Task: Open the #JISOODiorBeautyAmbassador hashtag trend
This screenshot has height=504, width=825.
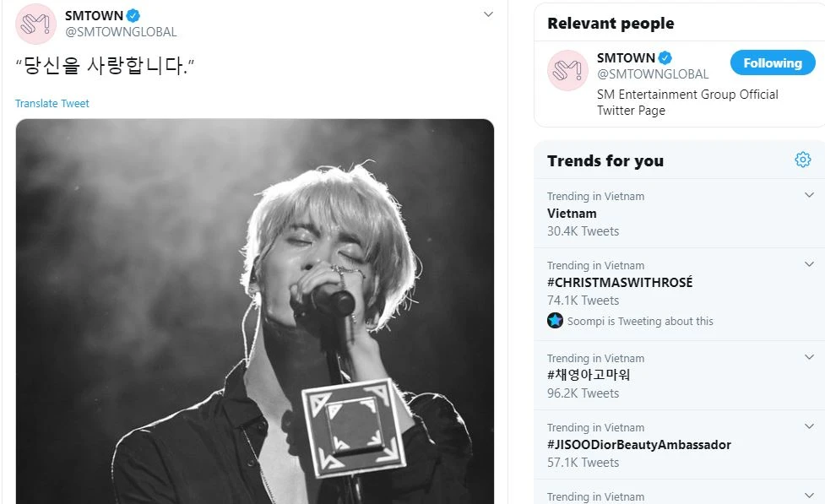Action: pyautogui.click(x=638, y=445)
